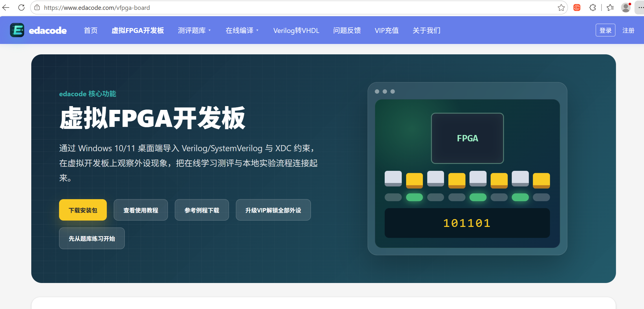View site info via the lock icon

point(37,8)
